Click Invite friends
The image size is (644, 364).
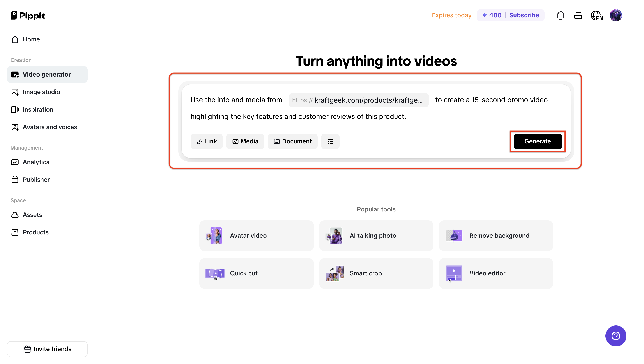click(47, 349)
